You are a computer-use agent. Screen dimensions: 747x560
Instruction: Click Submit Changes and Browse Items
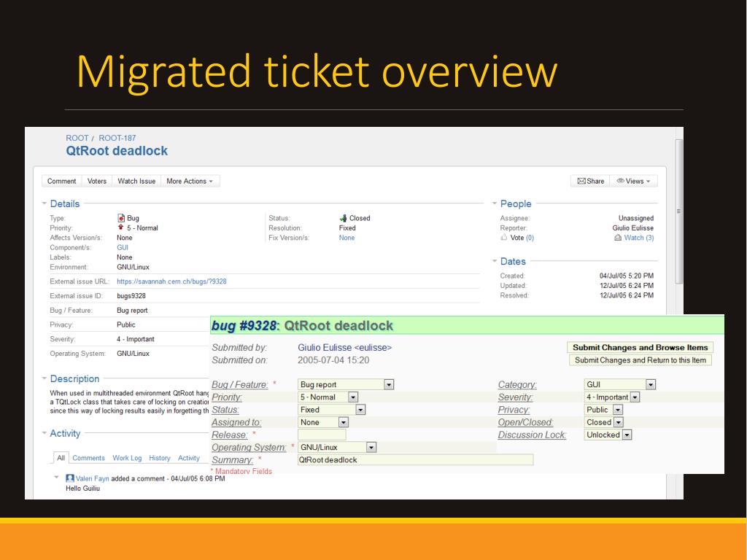coord(640,348)
